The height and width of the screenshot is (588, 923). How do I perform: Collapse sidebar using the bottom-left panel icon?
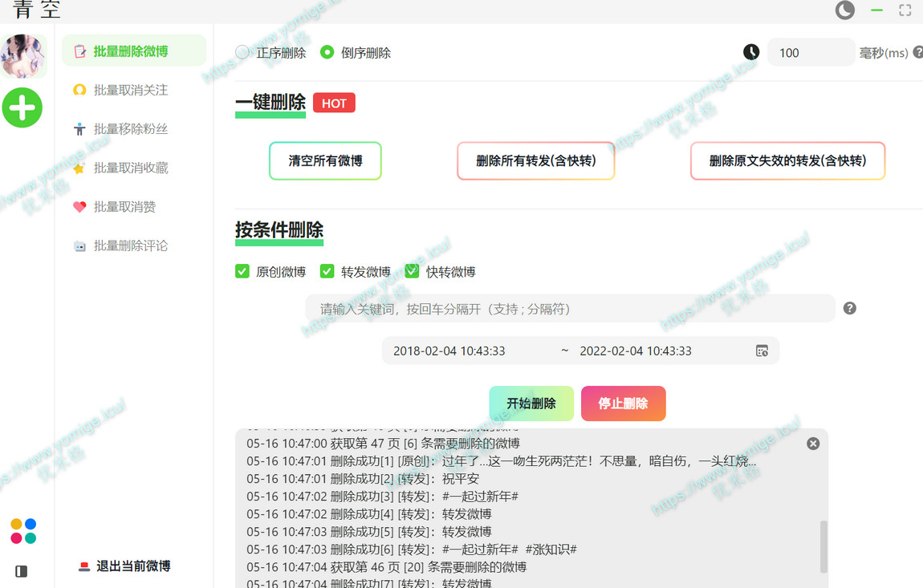click(22, 571)
